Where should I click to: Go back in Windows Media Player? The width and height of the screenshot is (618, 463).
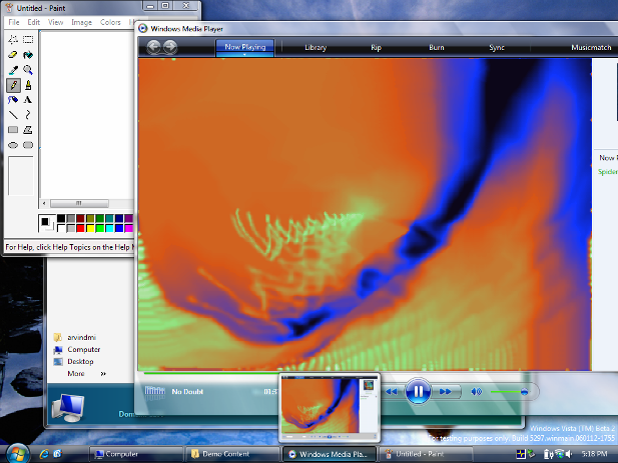(154, 47)
